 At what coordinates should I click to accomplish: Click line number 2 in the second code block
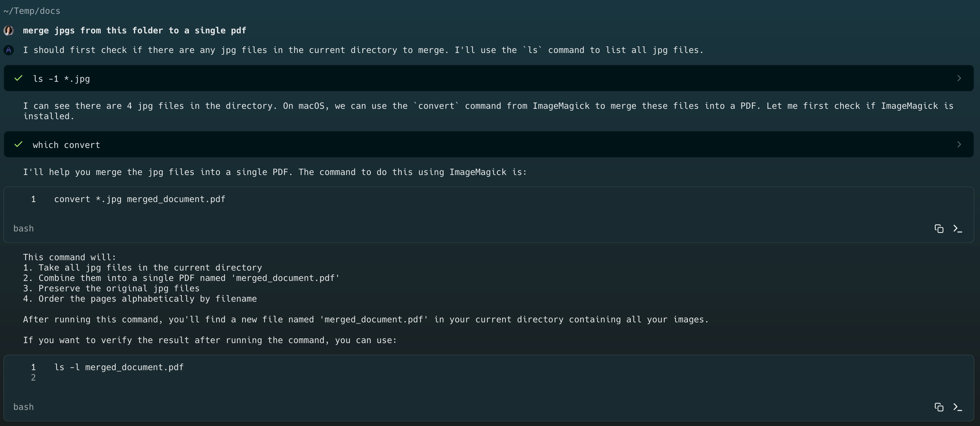tap(33, 378)
